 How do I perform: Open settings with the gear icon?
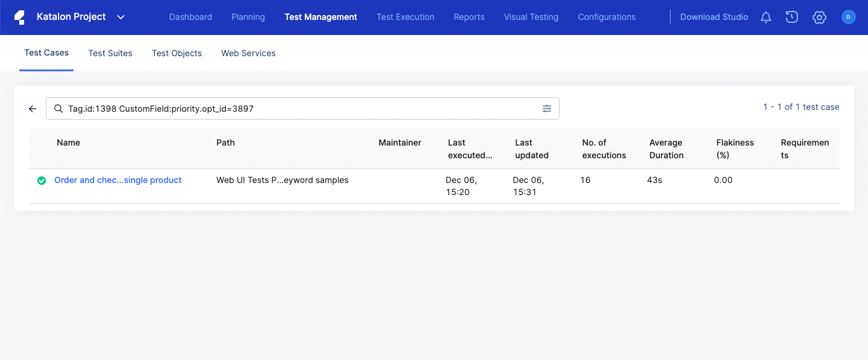819,17
